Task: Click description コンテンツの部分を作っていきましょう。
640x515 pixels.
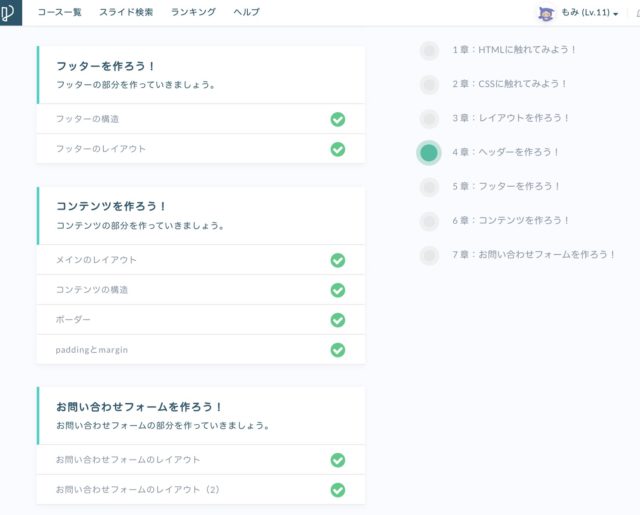Action: tap(140, 226)
